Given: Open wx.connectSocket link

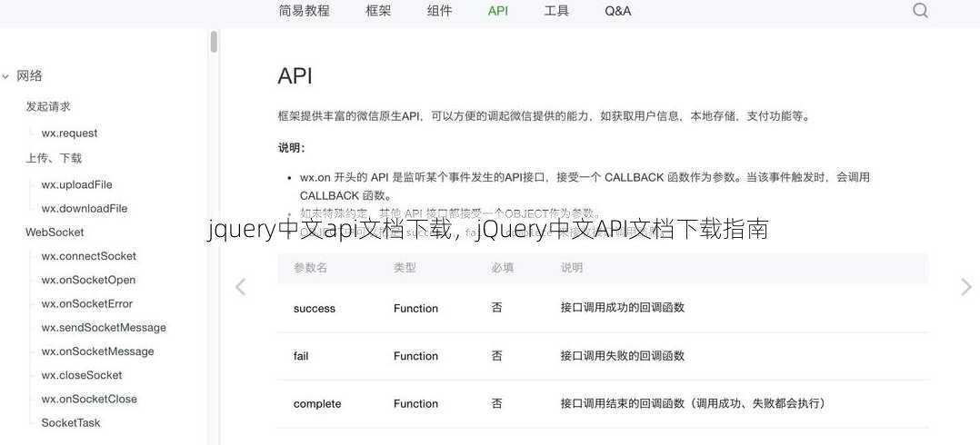Looking at the screenshot, I should coord(89,256).
